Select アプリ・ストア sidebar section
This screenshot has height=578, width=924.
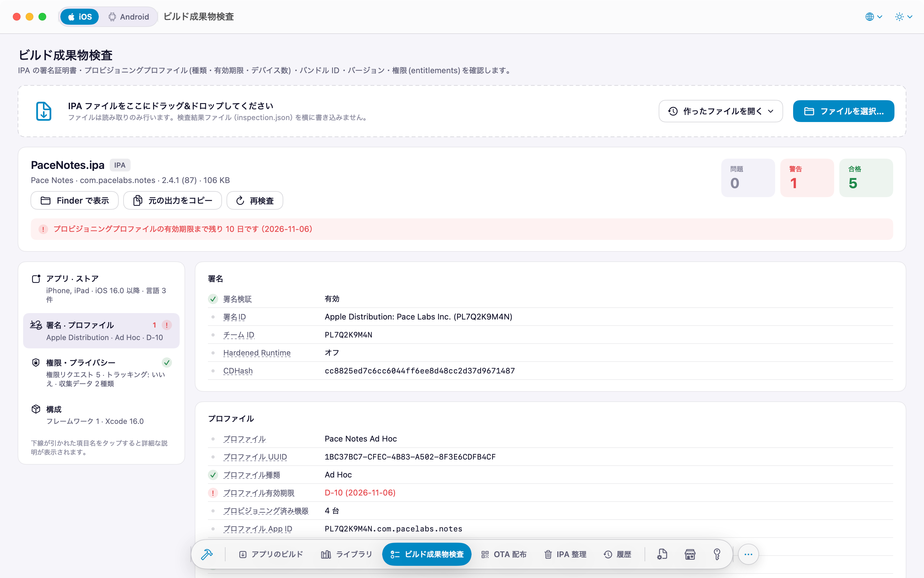tap(101, 289)
